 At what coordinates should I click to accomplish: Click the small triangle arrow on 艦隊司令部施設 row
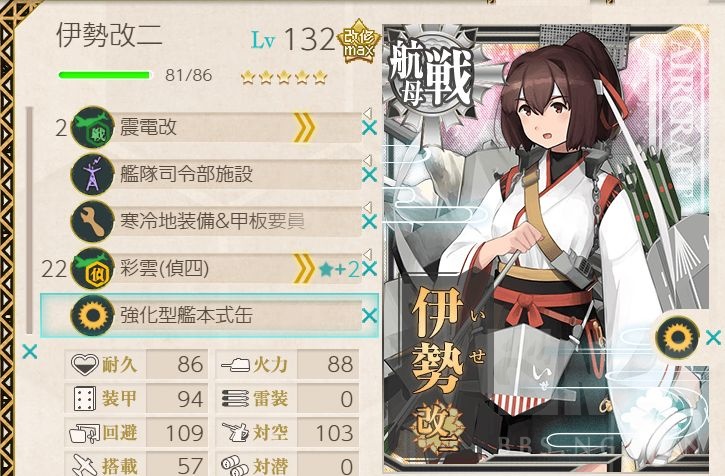coord(368,160)
